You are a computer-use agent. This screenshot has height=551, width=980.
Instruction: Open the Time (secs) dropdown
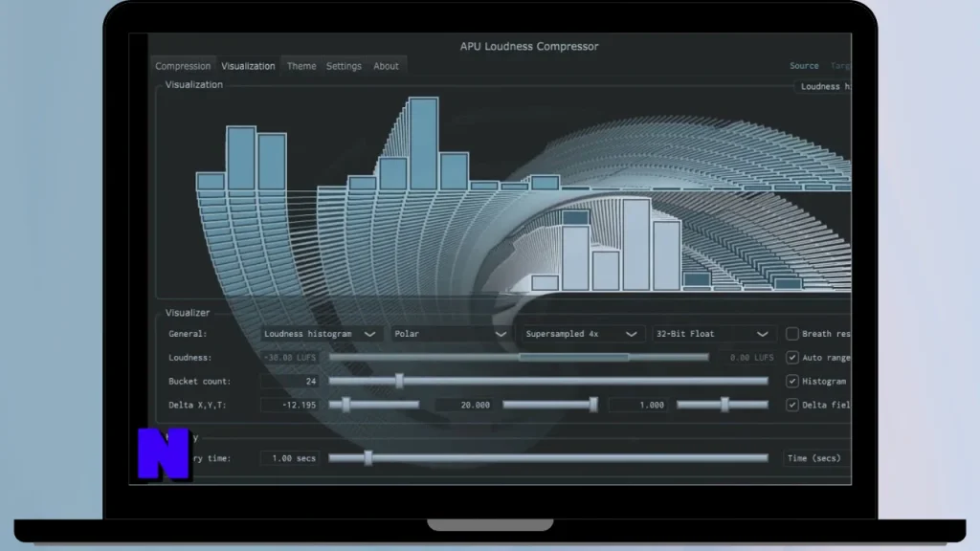pos(816,458)
